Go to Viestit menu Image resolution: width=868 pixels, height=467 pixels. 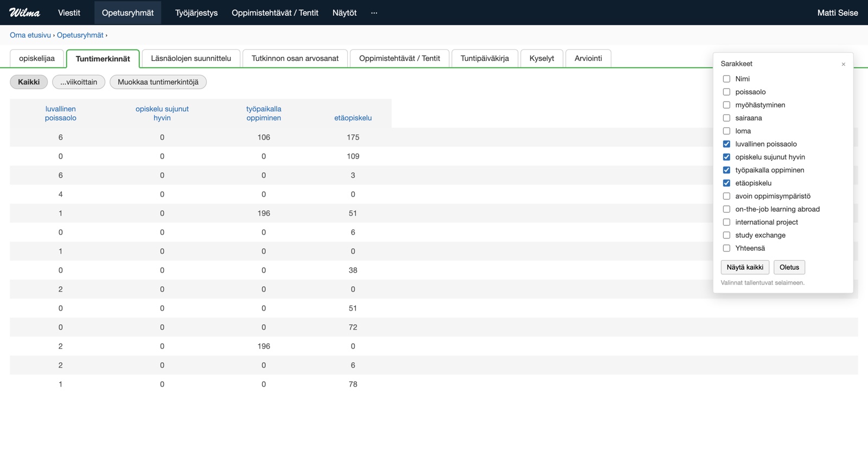click(x=69, y=12)
